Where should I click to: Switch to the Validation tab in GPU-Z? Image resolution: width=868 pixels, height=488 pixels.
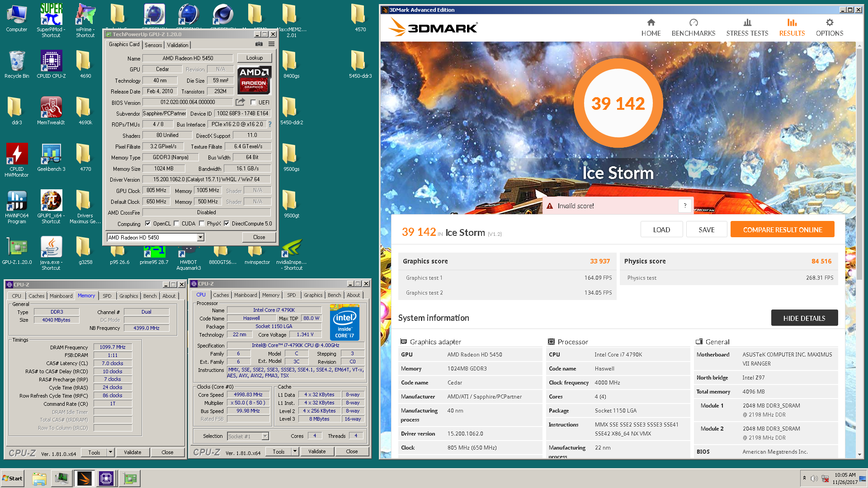click(178, 45)
